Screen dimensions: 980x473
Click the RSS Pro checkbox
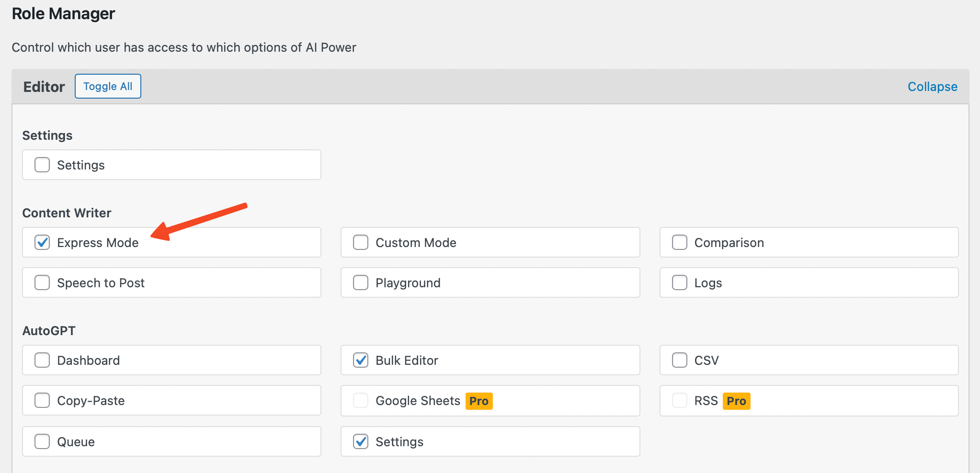click(680, 400)
